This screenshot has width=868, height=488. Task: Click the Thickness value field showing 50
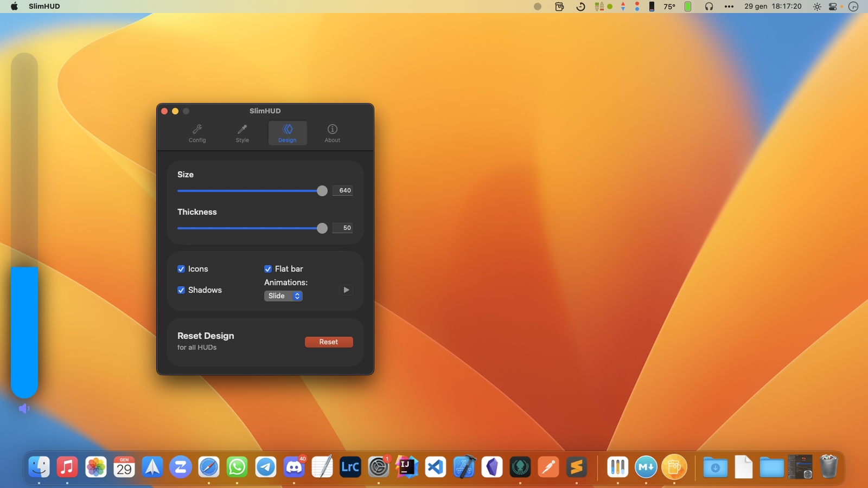click(x=343, y=228)
